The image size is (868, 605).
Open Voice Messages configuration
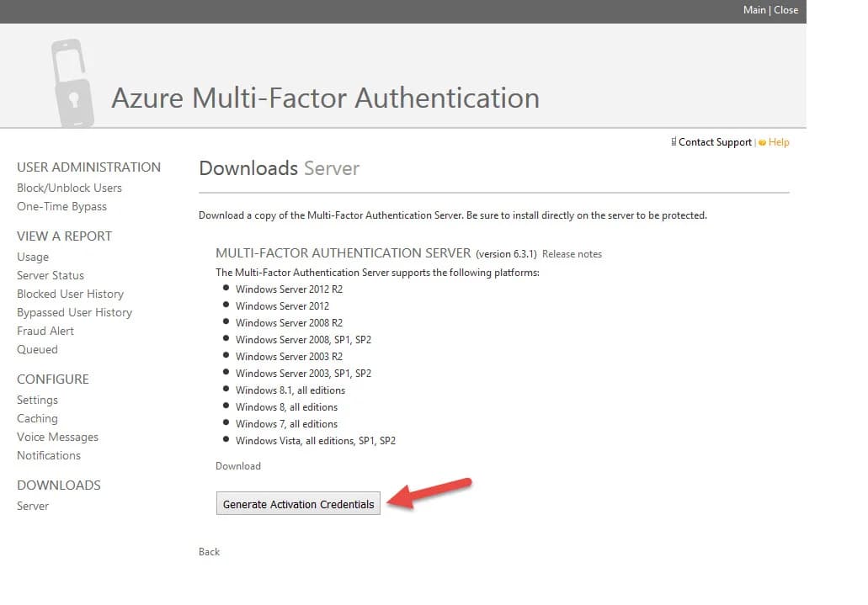57,438
